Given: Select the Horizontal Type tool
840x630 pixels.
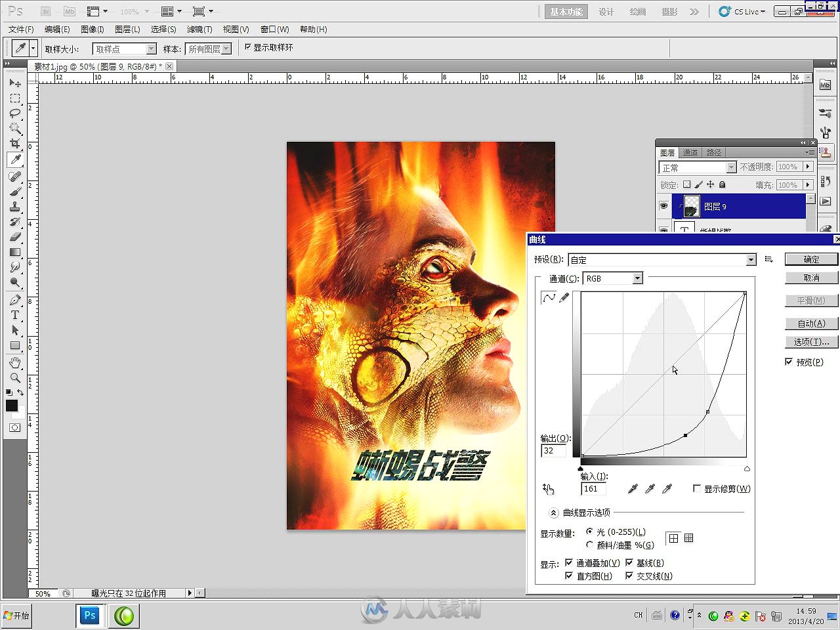Looking at the screenshot, I should pos(15,315).
